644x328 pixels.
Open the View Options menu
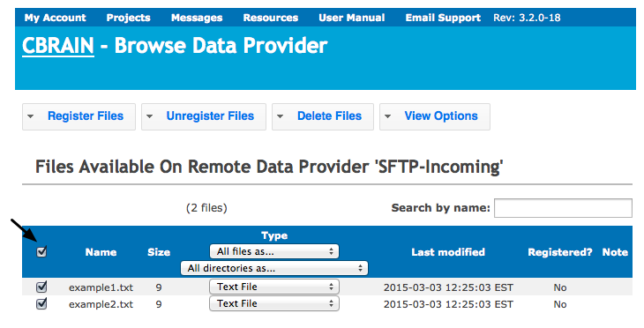click(x=435, y=116)
